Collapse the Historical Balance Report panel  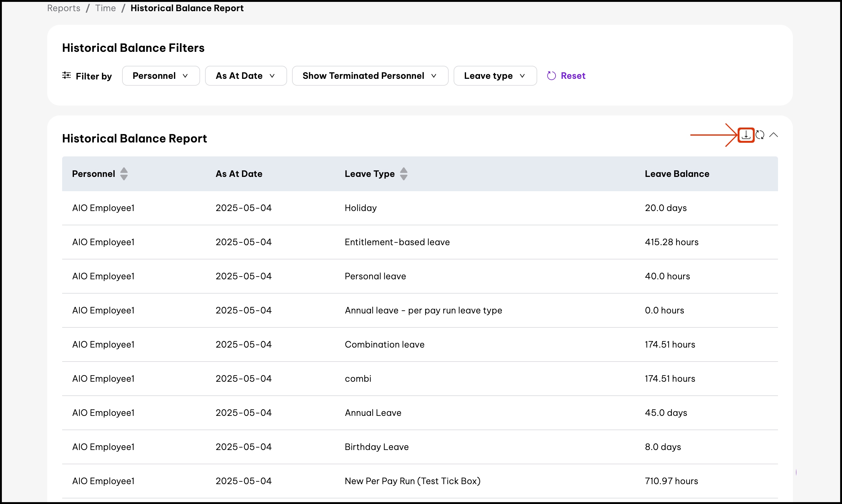coord(773,135)
